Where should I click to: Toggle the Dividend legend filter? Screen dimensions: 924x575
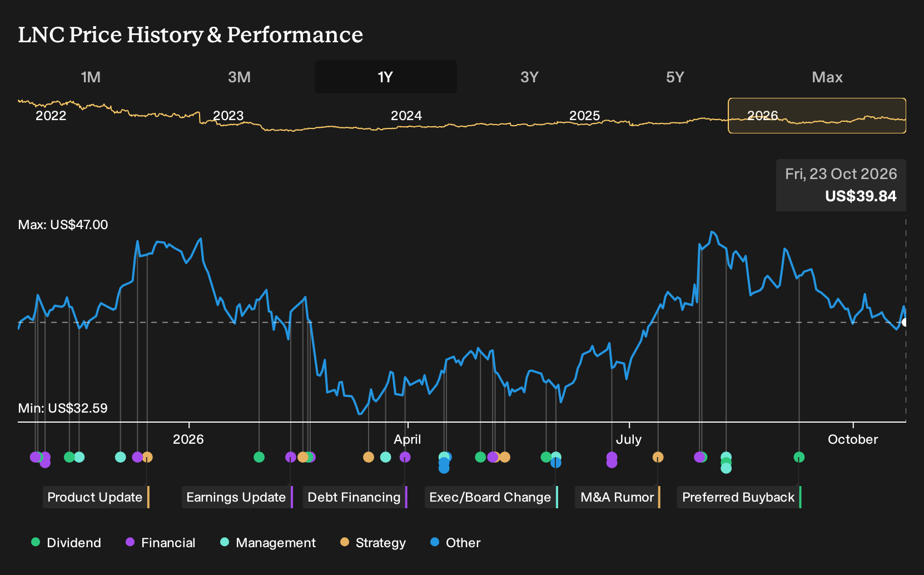[67, 542]
